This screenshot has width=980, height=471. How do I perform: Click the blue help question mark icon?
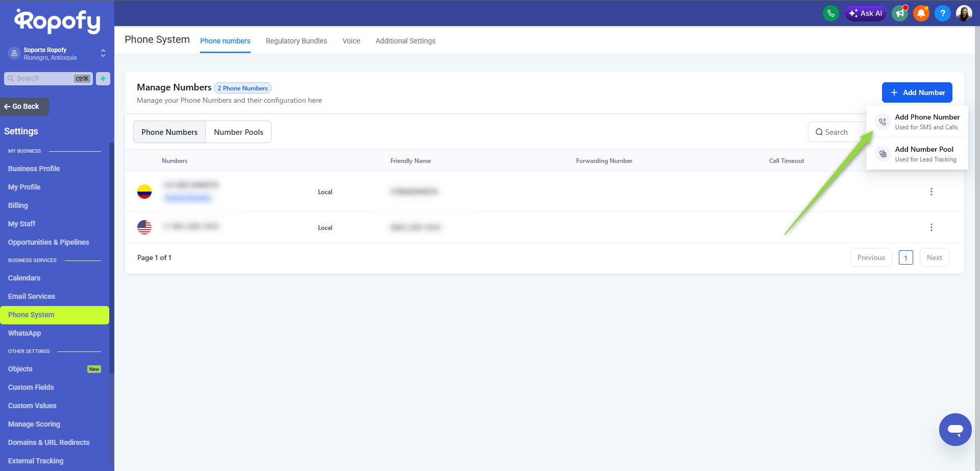coord(942,13)
